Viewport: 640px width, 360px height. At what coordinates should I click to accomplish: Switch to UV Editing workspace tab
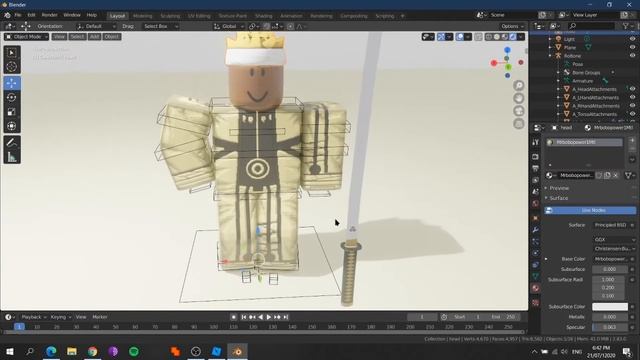click(x=199, y=16)
